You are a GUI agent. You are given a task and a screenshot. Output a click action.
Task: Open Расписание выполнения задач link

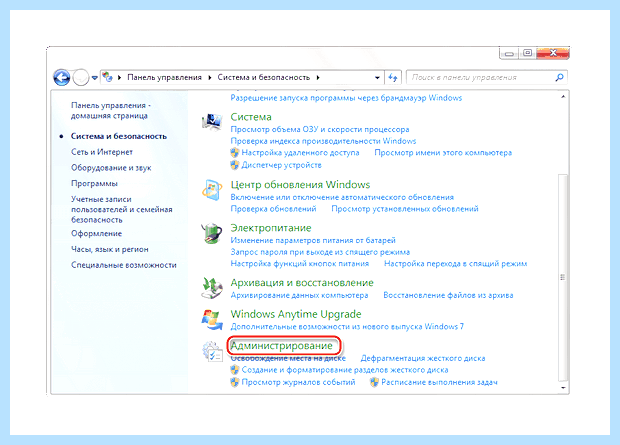(x=439, y=382)
